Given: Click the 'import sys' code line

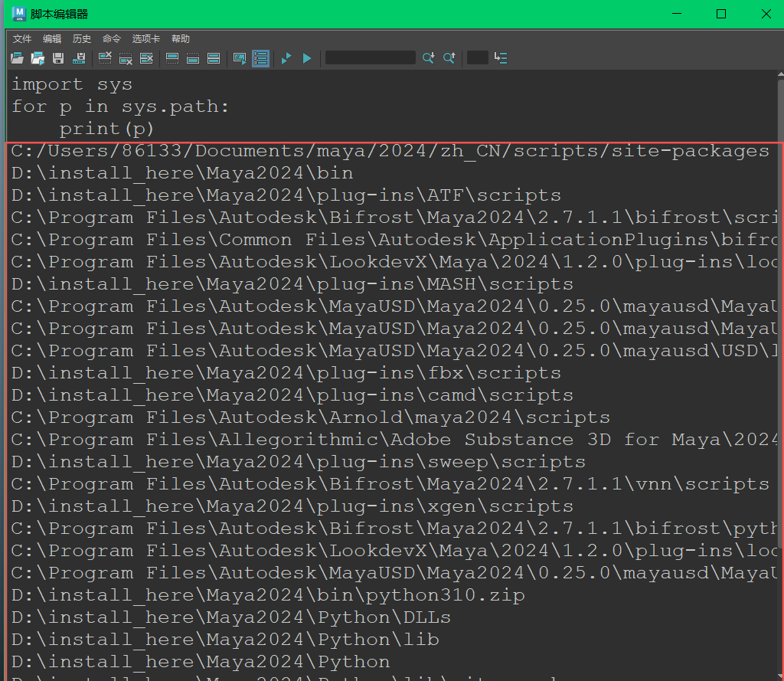Looking at the screenshot, I should pyautogui.click(x=72, y=84).
